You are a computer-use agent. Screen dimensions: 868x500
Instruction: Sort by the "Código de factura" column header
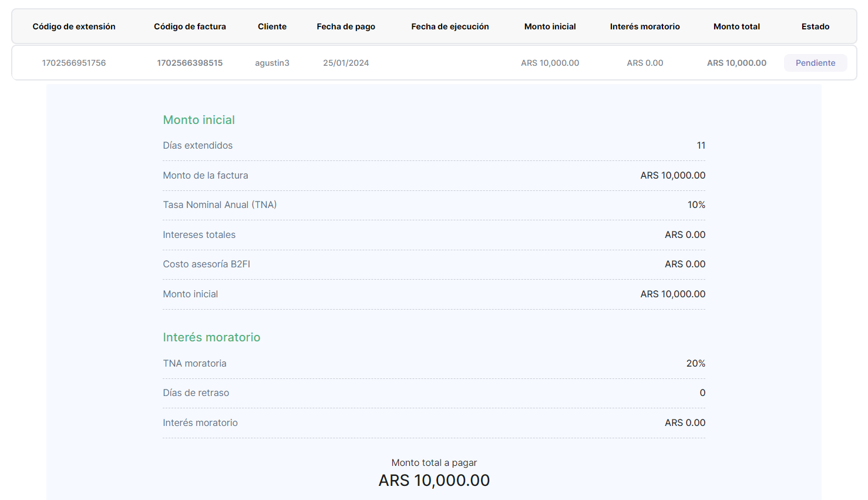point(190,26)
